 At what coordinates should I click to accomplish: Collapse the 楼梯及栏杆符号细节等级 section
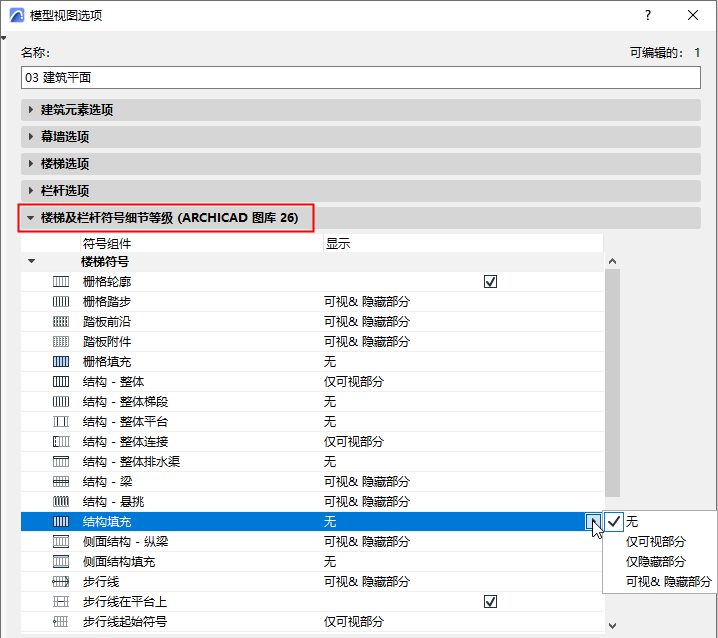(30, 218)
